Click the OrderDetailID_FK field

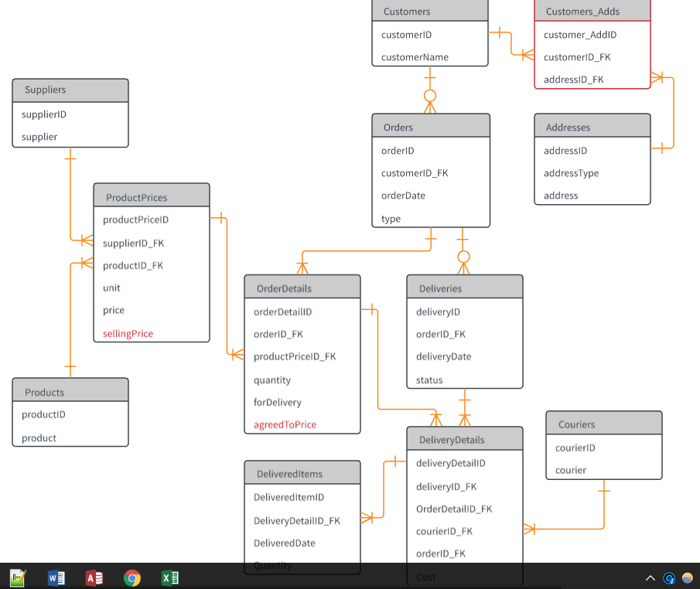pyautogui.click(x=454, y=509)
